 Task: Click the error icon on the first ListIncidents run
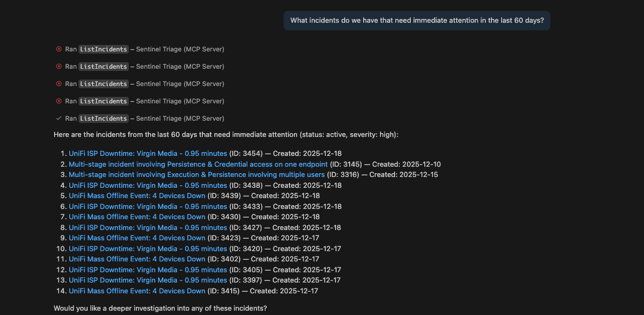(59, 49)
